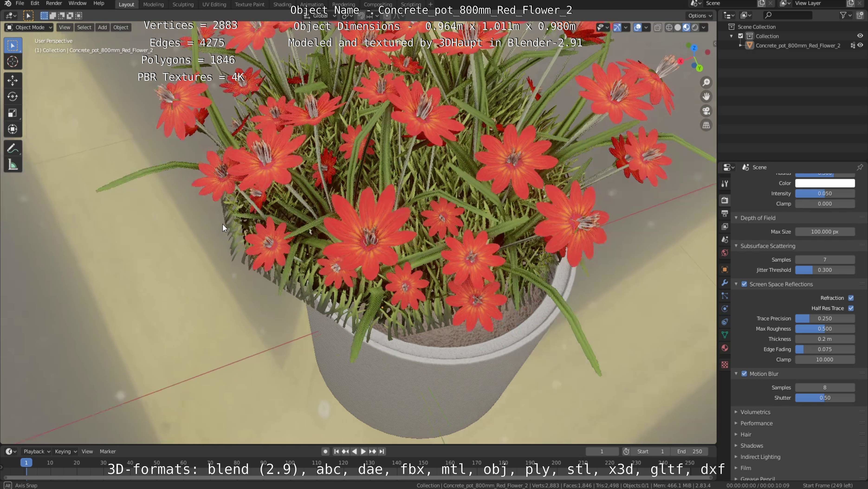This screenshot has height=489, width=868.
Task: Open the World properties tab
Action: [725, 253]
